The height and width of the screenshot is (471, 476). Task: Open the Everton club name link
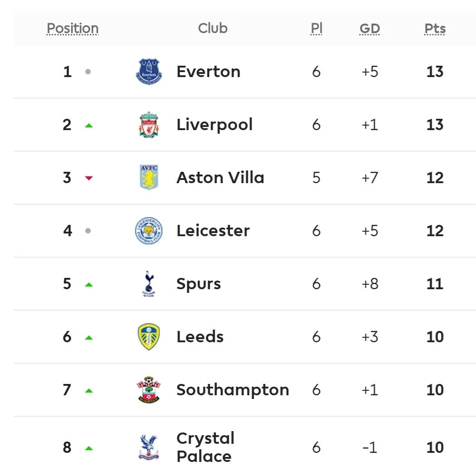click(208, 72)
